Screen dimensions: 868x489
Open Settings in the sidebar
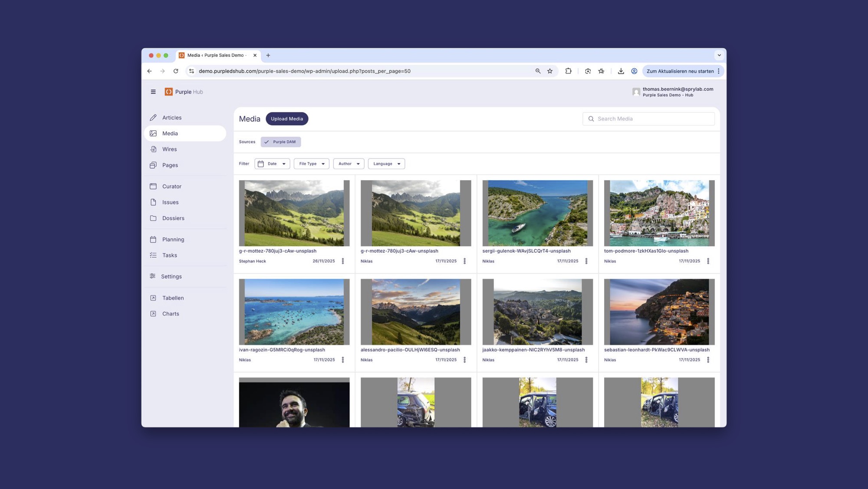(171, 277)
